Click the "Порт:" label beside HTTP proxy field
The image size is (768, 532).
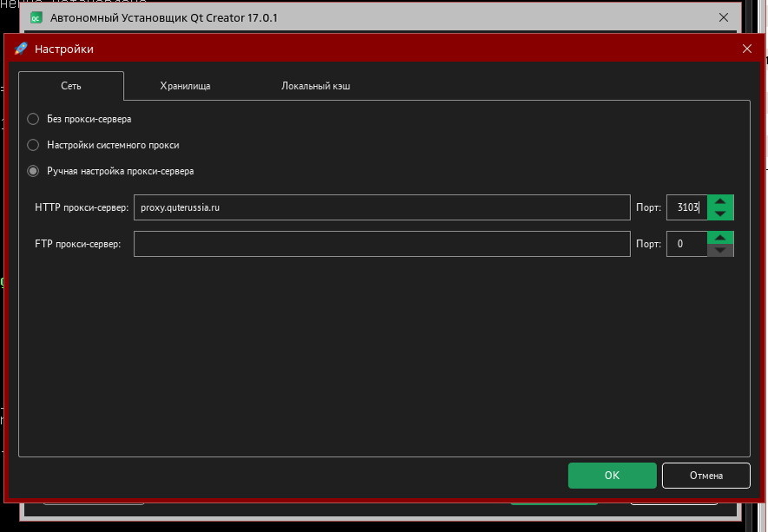click(648, 207)
